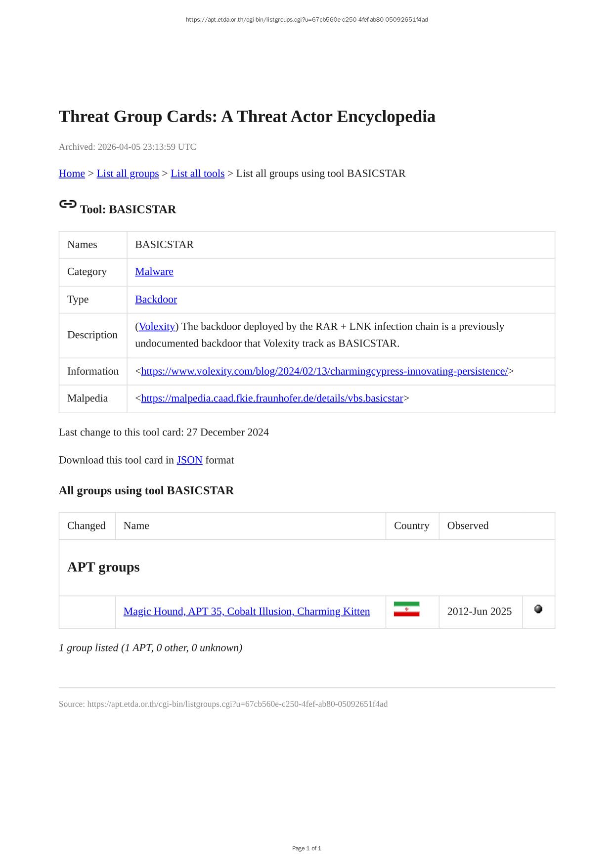The image size is (614, 868).
Task: Follow the Volexity link in the description
Action: click(x=157, y=327)
